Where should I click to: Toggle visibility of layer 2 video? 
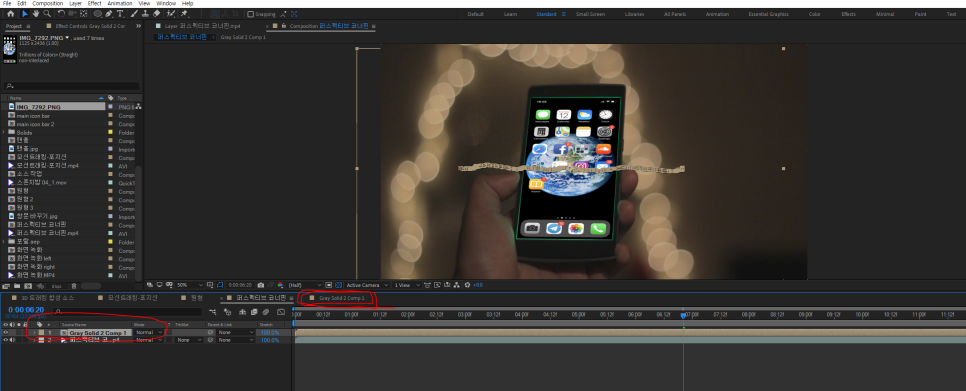coord(6,340)
